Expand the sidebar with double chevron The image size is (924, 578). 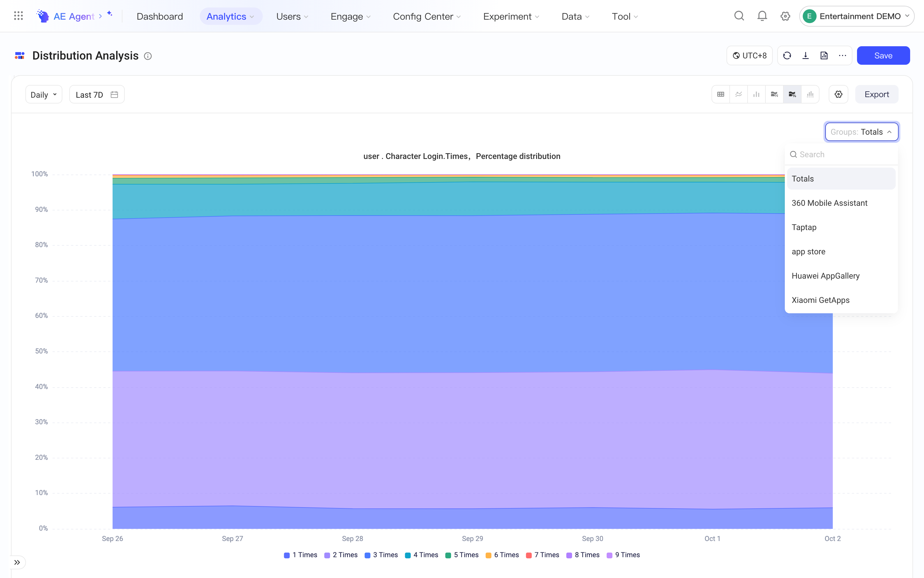pyautogui.click(x=17, y=562)
